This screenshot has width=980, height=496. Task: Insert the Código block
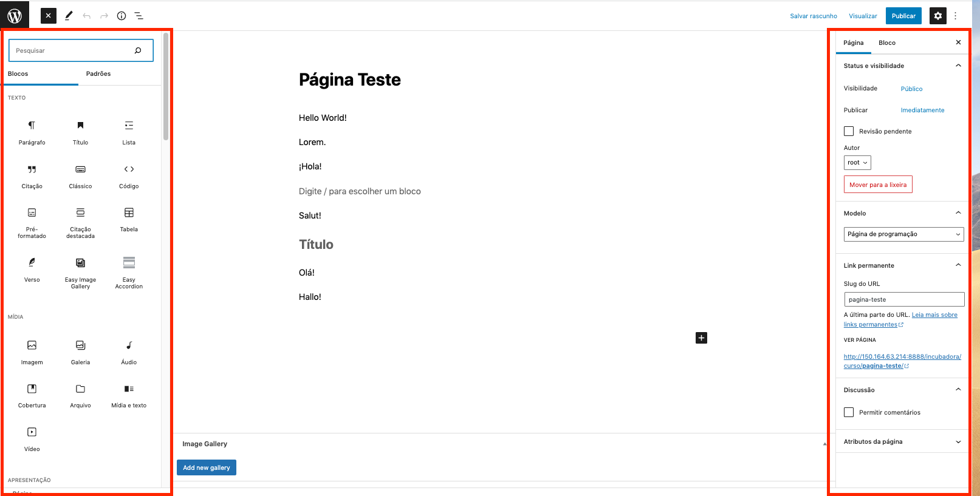(129, 175)
